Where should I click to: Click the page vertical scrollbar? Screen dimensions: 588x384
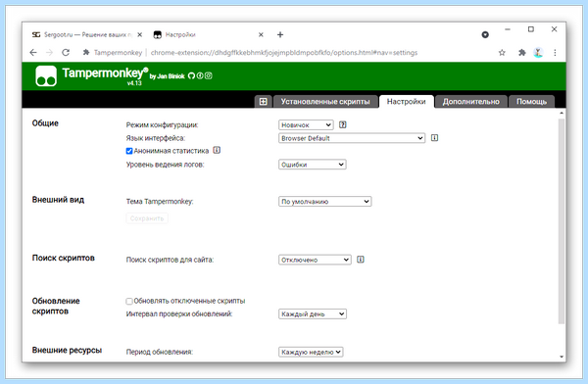pyautogui.click(x=561, y=221)
